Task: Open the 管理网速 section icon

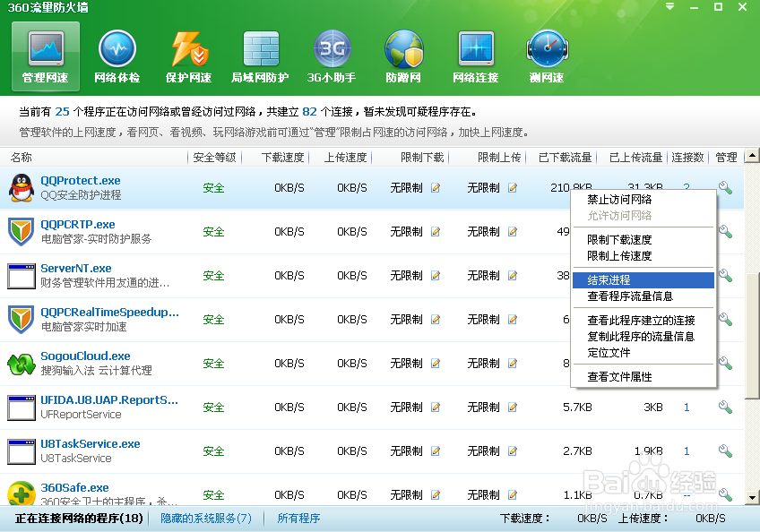Action: (x=46, y=56)
